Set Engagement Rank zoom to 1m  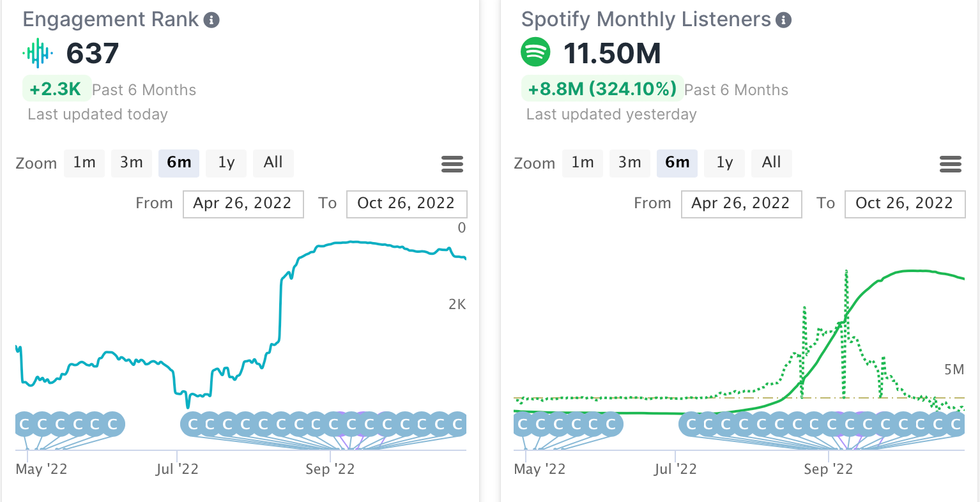84,163
